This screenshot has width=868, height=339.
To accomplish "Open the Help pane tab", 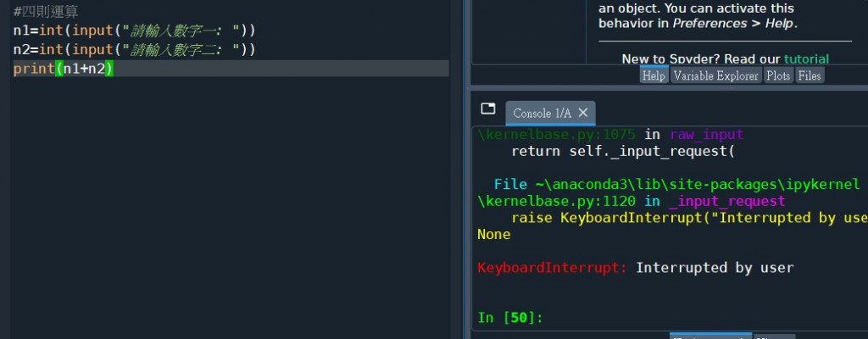I will (x=654, y=76).
